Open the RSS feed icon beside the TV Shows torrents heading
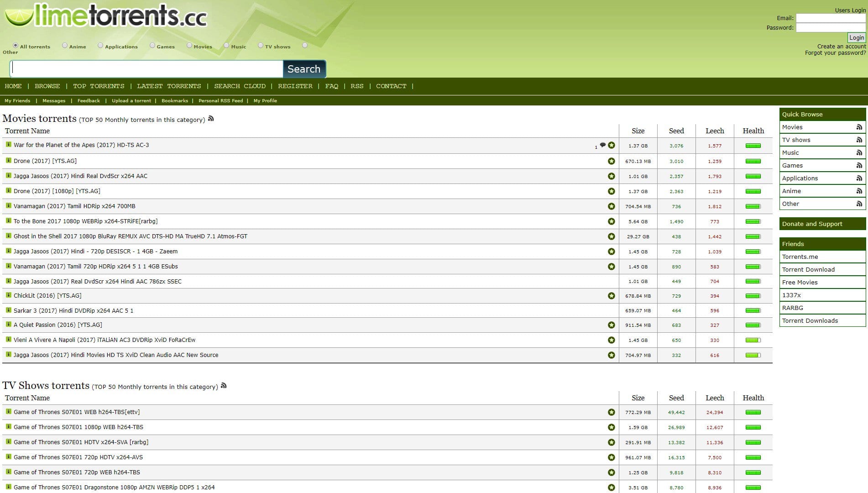The height and width of the screenshot is (493, 868). [x=224, y=386]
